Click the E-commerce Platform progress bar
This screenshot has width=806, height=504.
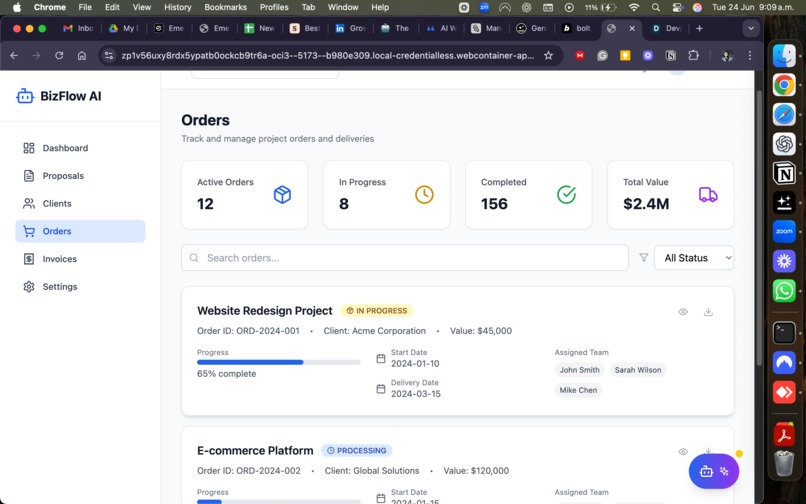(279, 501)
